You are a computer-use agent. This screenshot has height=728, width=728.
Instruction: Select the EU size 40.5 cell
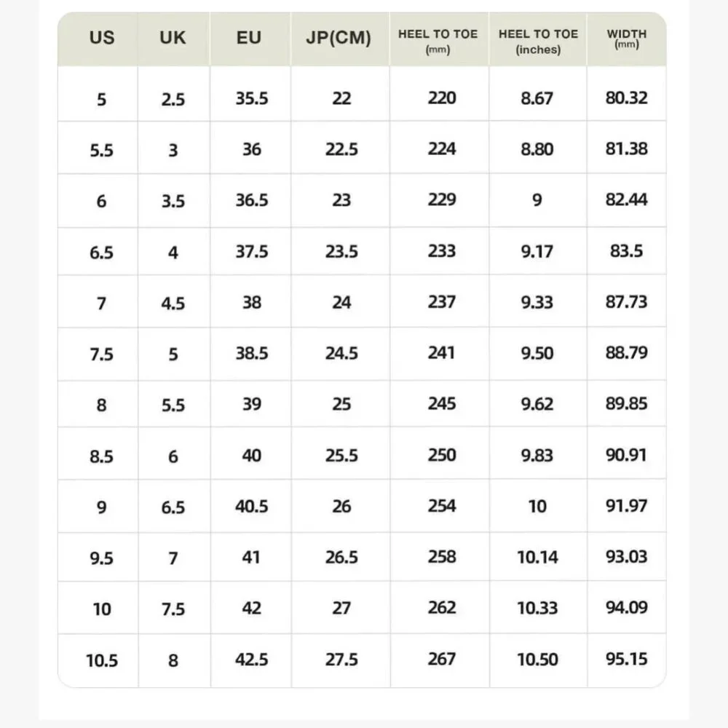coord(251,506)
